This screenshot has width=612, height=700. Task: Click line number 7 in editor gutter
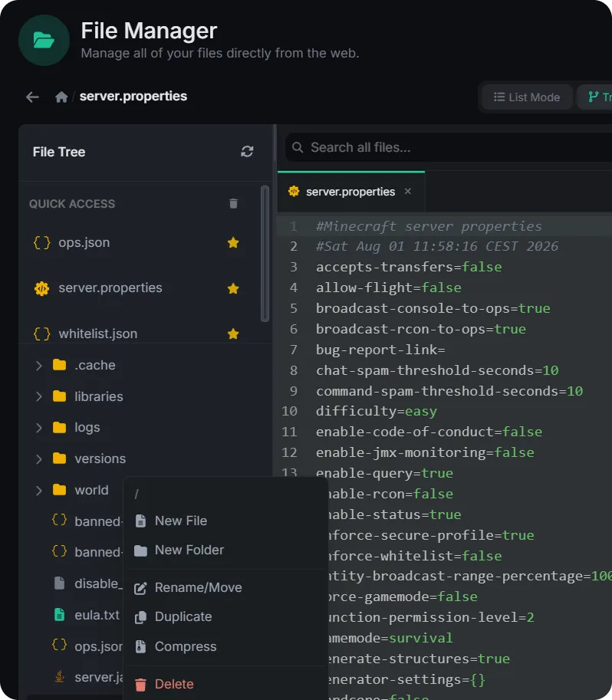tap(294, 350)
